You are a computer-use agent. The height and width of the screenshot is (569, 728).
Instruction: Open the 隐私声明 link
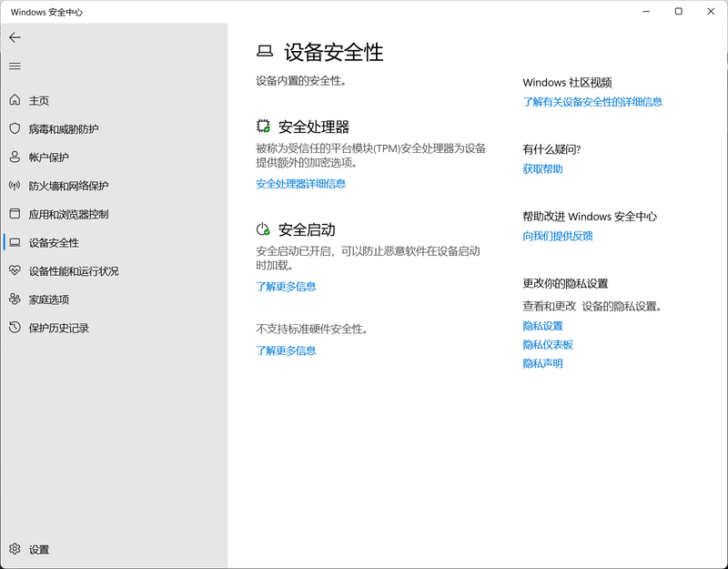[542, 363]
